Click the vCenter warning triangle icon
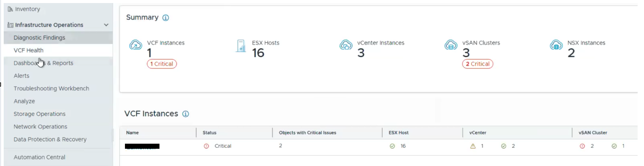This screenshot has height=166, width=644. click(473, 146)
